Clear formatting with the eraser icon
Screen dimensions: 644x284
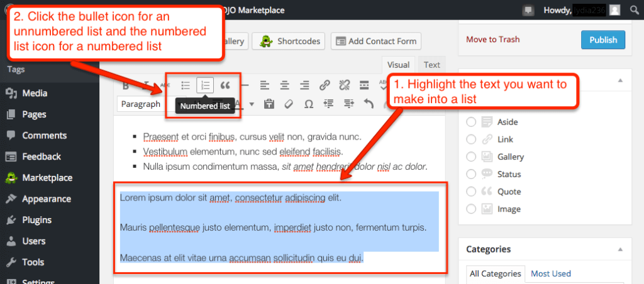(x=289, y=104)
